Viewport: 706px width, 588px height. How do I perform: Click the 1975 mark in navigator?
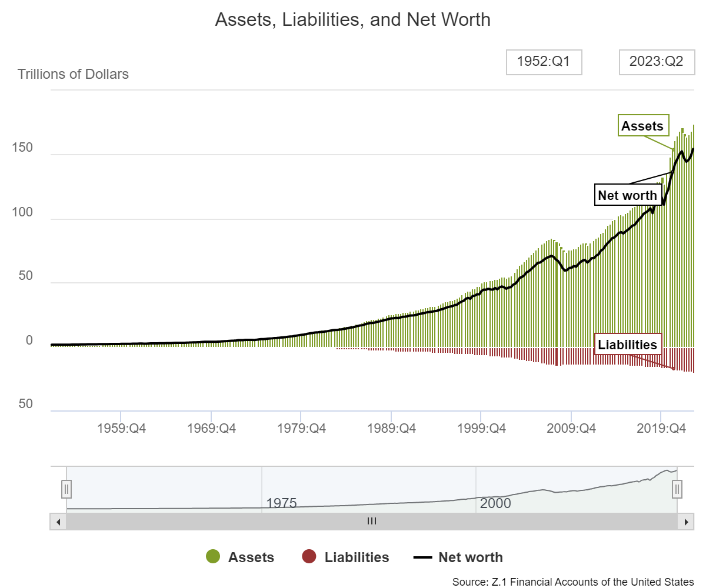point(281,503)
